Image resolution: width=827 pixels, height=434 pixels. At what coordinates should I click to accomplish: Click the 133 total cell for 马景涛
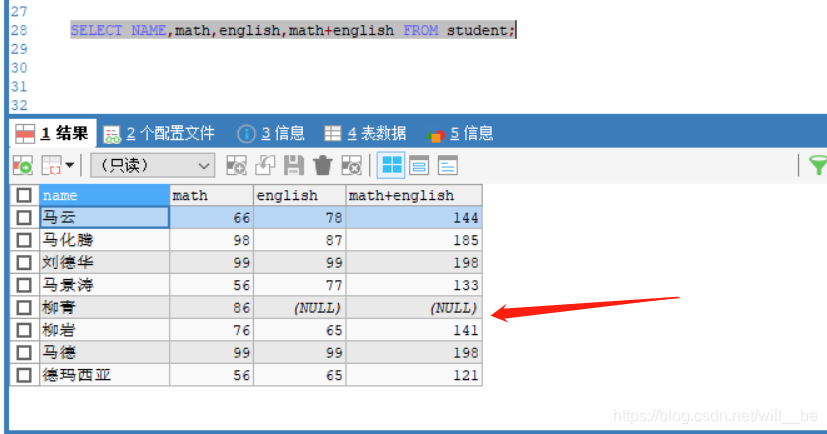point(414,285)
